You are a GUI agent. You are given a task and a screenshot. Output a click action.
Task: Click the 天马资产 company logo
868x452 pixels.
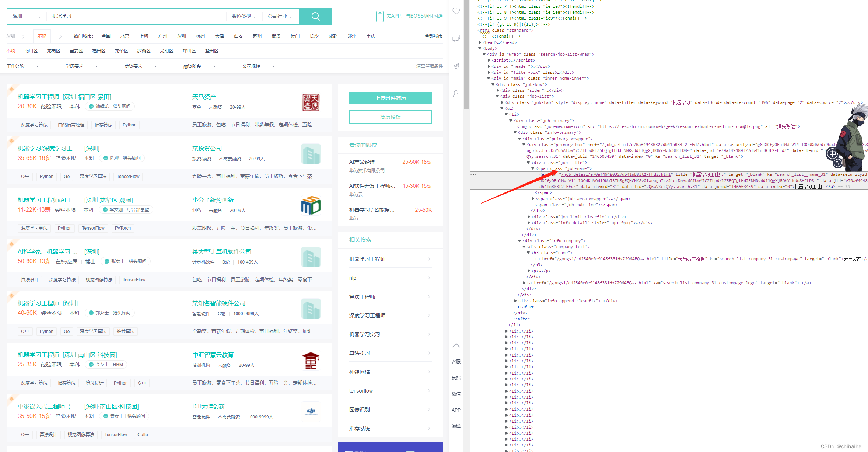click(x=311, y=102)
